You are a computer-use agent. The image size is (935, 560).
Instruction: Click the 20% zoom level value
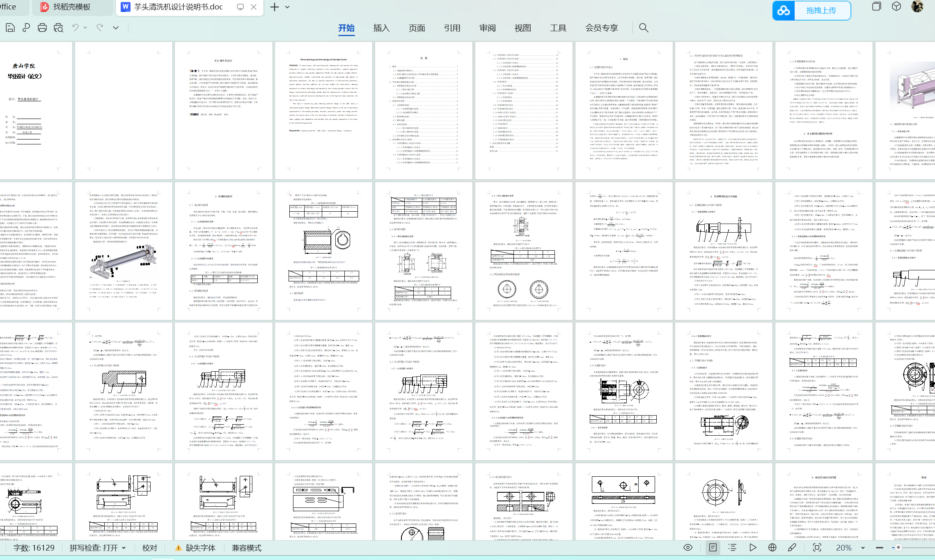point(844,548)
